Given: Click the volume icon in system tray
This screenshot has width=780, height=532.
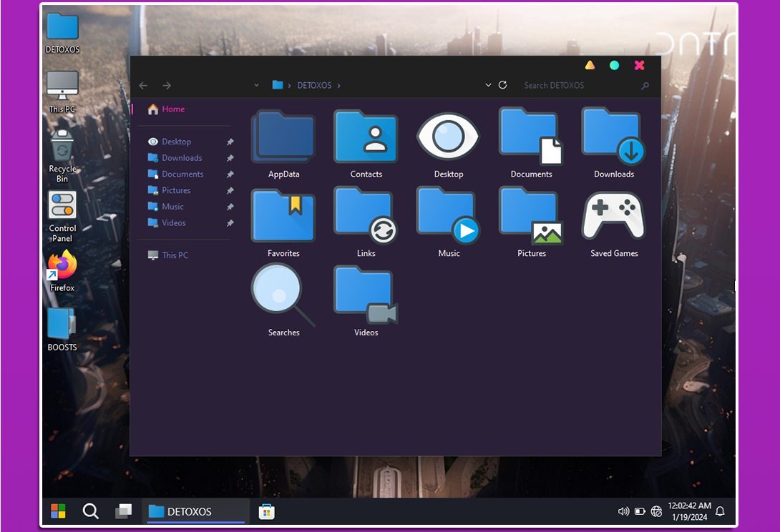Looking at the screenshot, I should tap(623, 511).
